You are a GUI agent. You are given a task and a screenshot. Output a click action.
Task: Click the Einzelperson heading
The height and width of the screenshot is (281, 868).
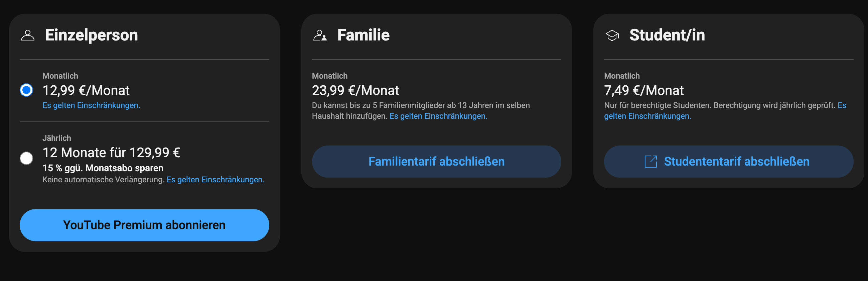(x=91, y=35)
